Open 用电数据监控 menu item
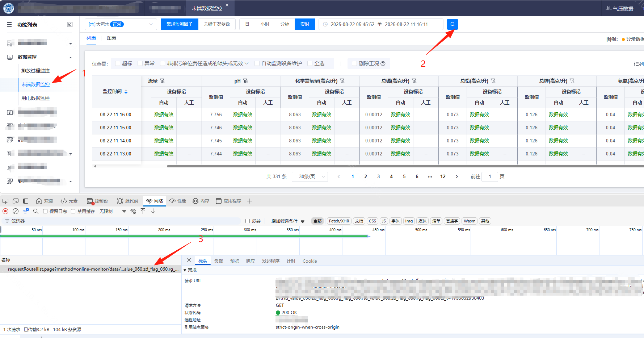 tap(35, 98)
